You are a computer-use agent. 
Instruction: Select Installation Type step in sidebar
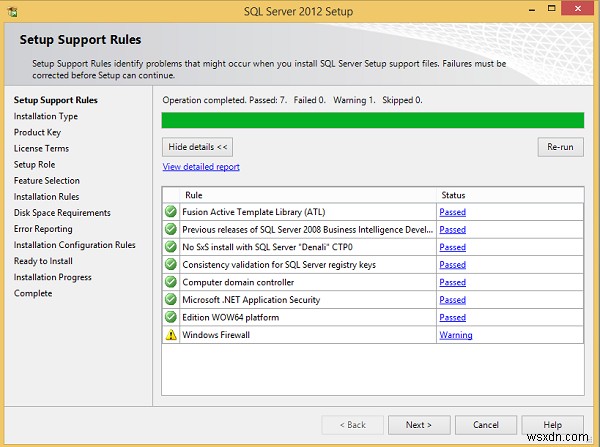pyautogui.click(x=46, y=116)
